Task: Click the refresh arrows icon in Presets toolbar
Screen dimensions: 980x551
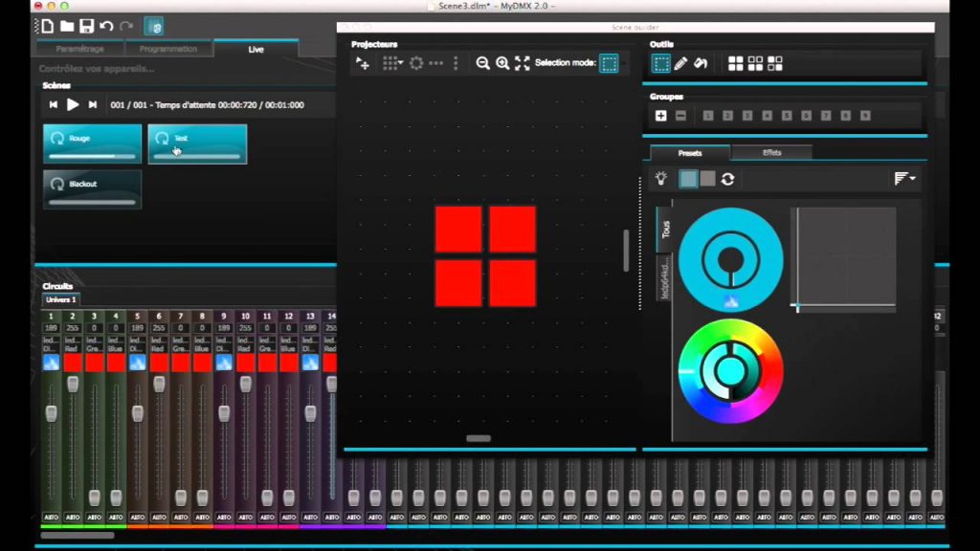Action: click(x=727, y=179)
